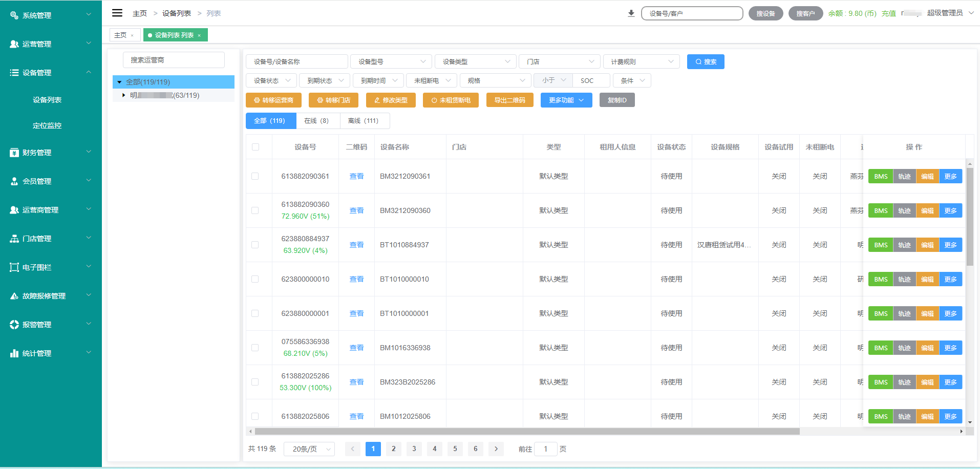The width and height of the screenshot is (980, 469).
Task: Click the blue 搜索 button
Action: (x=706, y=61)
